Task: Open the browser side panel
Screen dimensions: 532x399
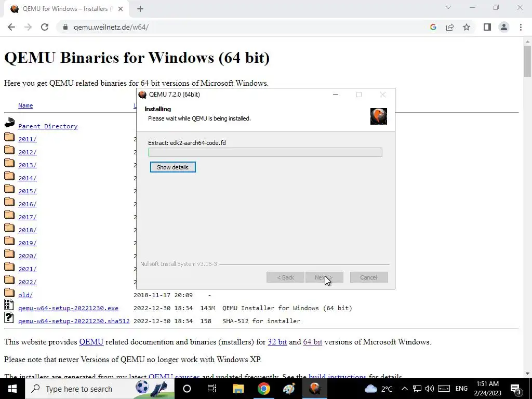Action: [487, 27]
